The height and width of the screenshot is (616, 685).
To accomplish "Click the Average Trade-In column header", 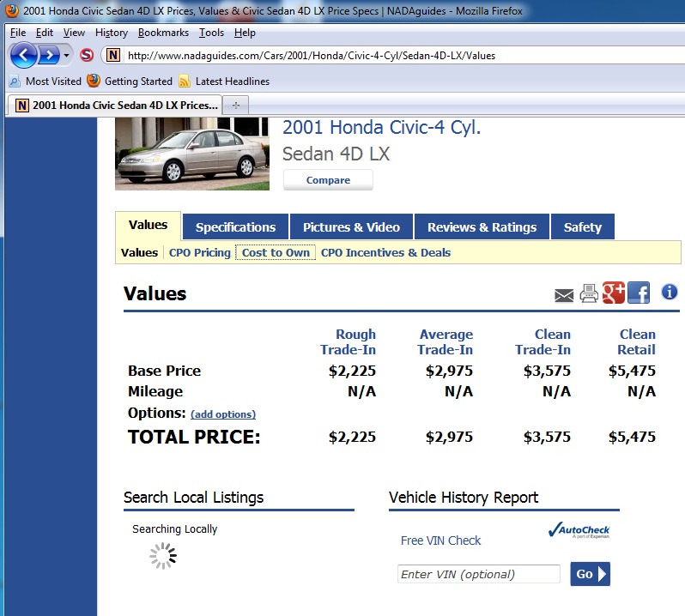I will click(446, 341).
